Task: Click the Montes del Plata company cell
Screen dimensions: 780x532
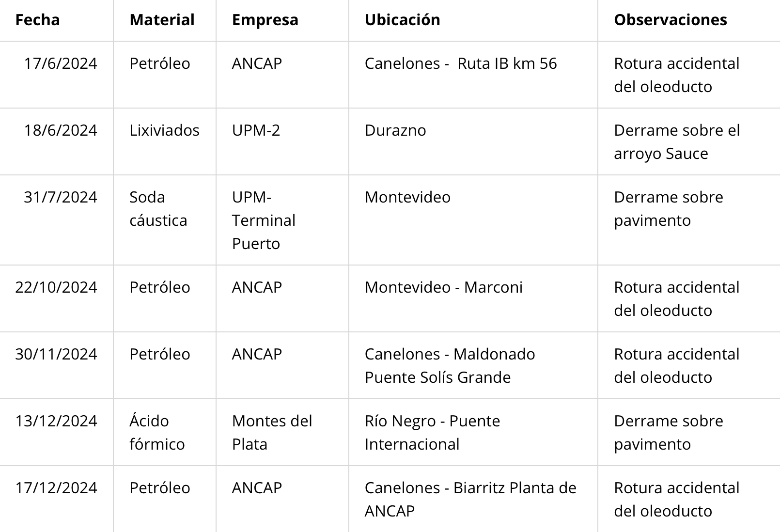Action: (282, 432)
